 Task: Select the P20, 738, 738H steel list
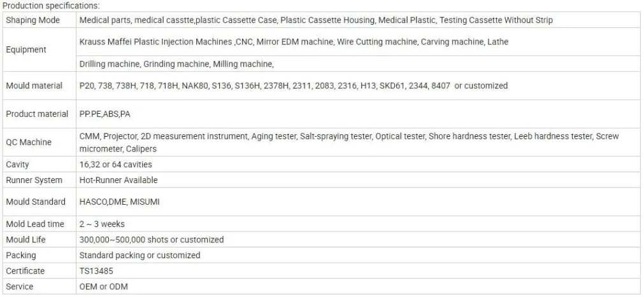point(294,86)
